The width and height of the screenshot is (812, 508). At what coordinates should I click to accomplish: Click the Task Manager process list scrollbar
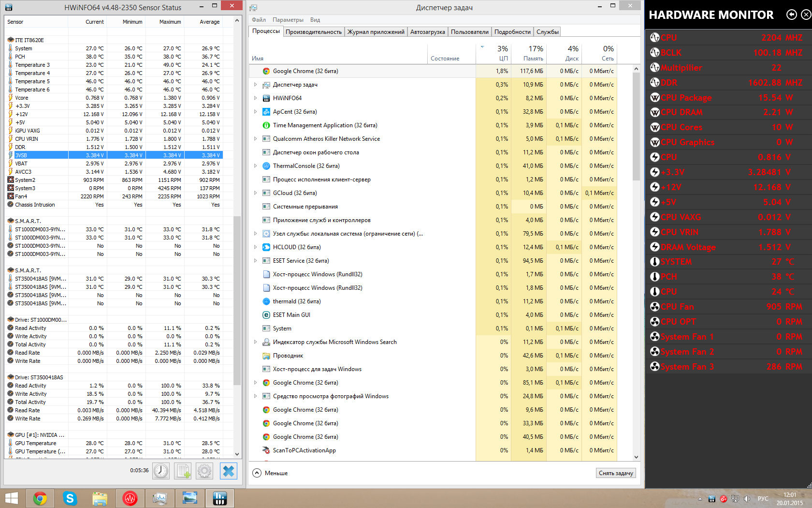tap(636, 126)
